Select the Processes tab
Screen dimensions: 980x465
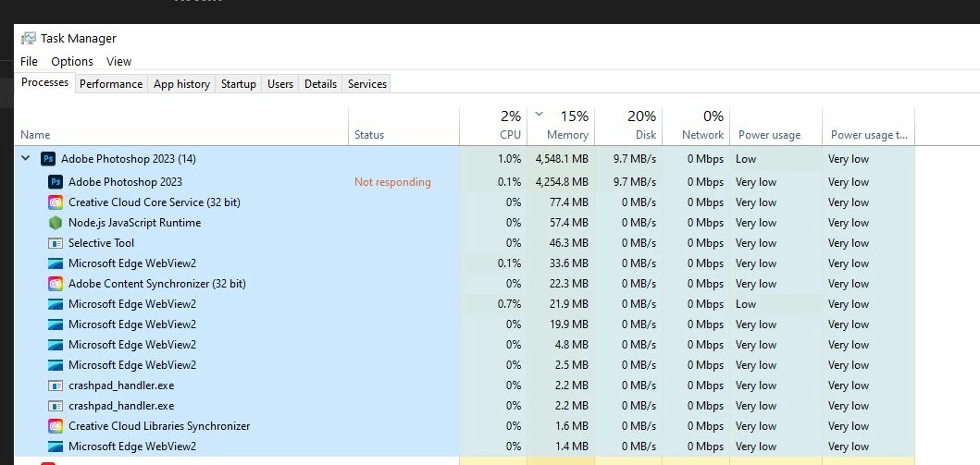pyautogui.click(x=45, y=82)
